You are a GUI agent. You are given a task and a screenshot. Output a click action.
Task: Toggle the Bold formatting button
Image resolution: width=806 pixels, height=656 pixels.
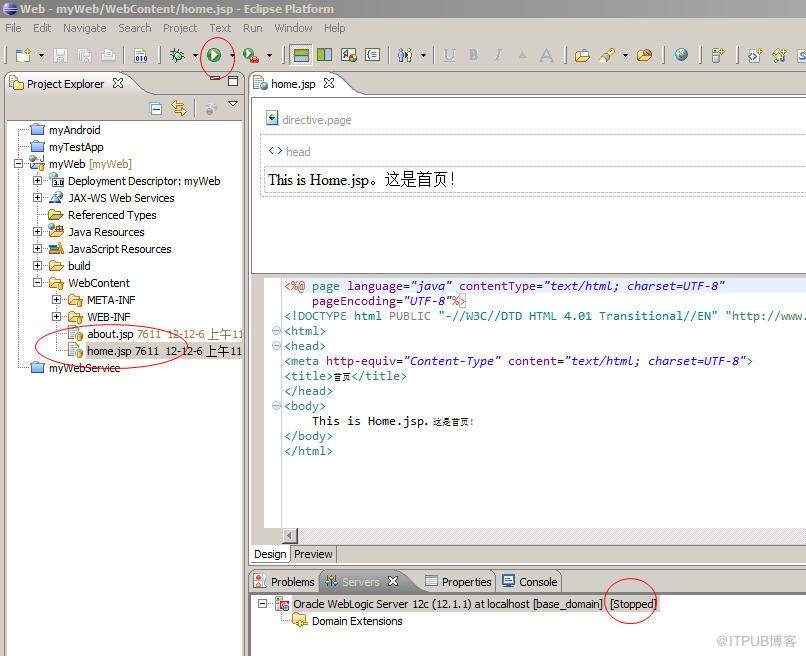[473, 55]
